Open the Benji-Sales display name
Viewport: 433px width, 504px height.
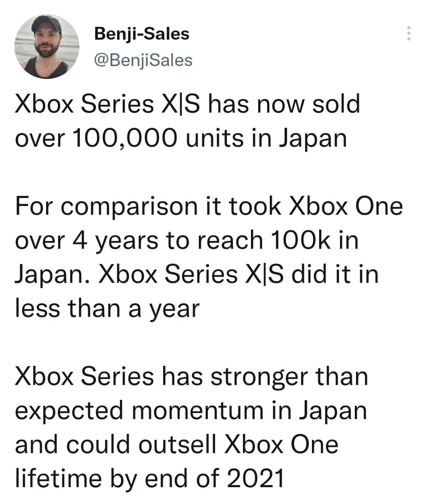[x=142, y=34]
